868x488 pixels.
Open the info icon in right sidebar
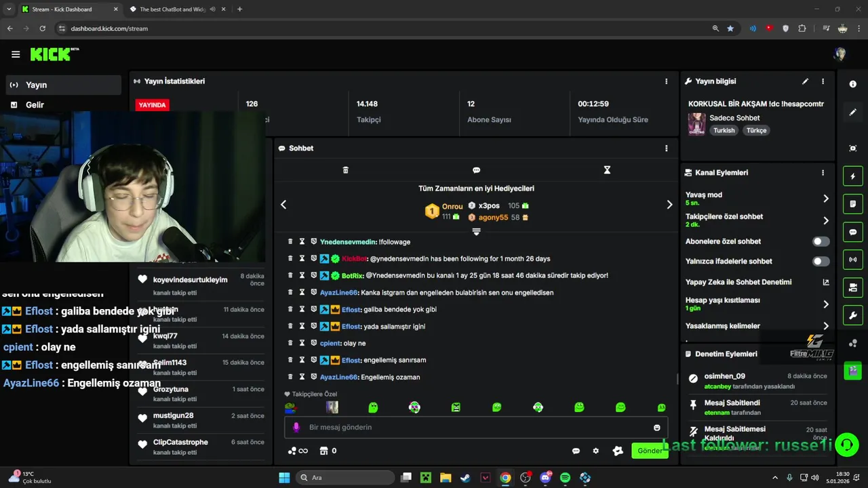coord(853,84)
